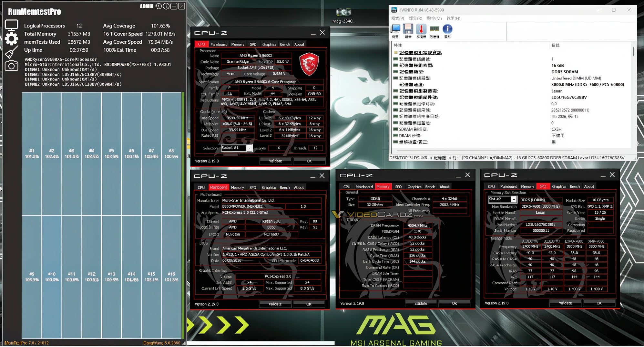The image size is (644, 347).
Task: Open the history clock icon beside ADMIN
Action: 158,6
